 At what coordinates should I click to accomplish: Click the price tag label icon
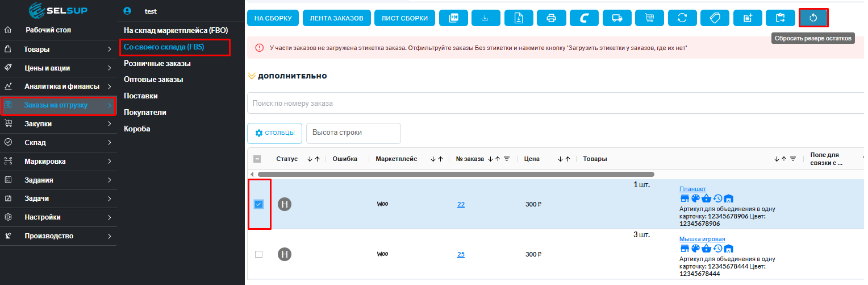tap(715, 18)
